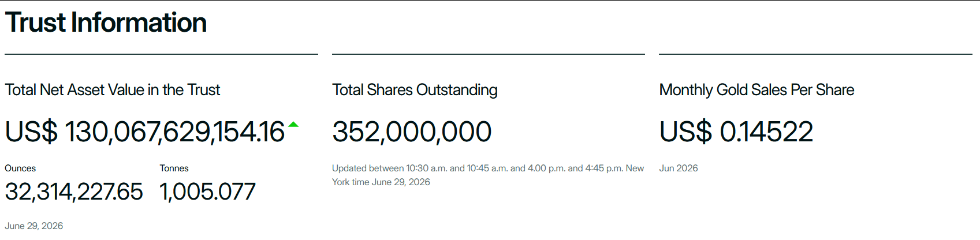Click the June 29, 2026 date under ounces
The height and width of the screenshot is (240, 980).
(34, 226)
